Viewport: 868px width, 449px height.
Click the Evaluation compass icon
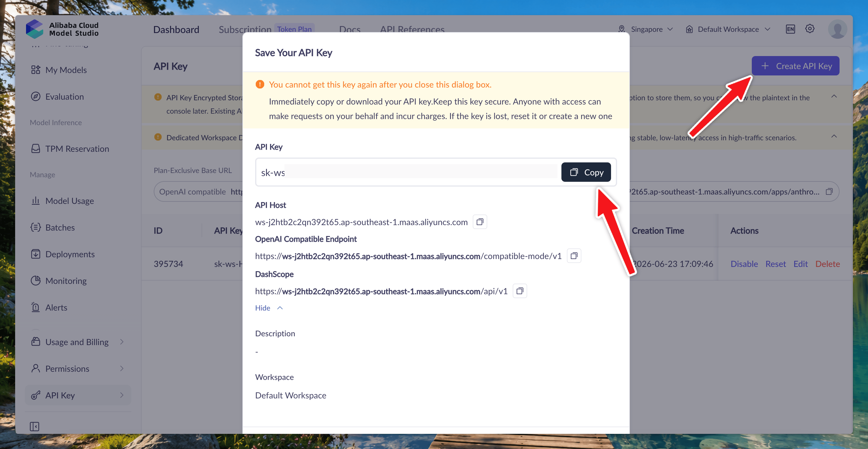[35, 96]
